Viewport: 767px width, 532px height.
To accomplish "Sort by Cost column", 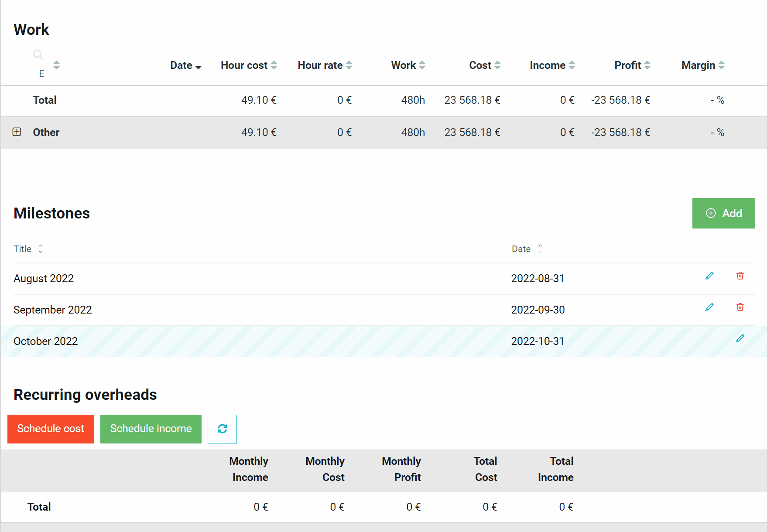I will [485, 65].
